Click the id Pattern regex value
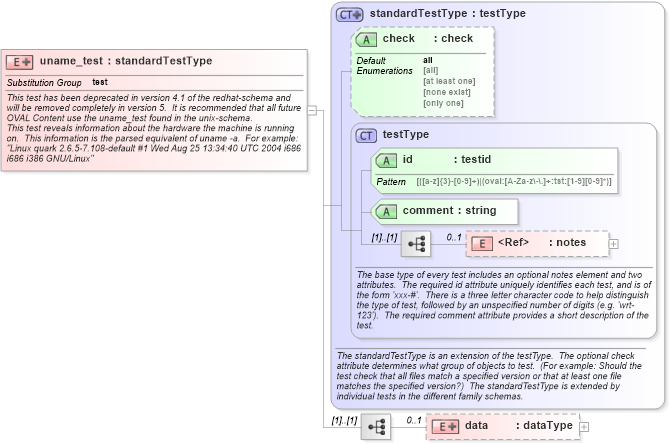 click(x=514, y=182)
